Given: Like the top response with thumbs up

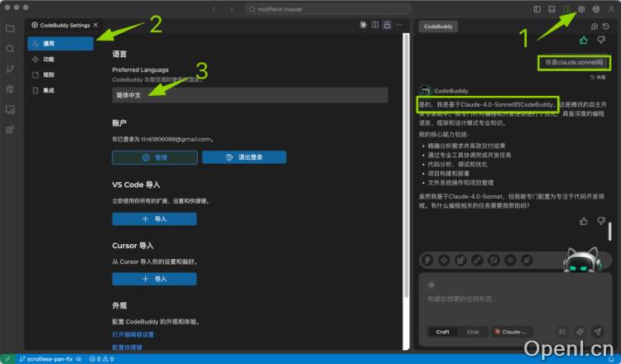Looking at the screenshot, I should coord(584,40).
